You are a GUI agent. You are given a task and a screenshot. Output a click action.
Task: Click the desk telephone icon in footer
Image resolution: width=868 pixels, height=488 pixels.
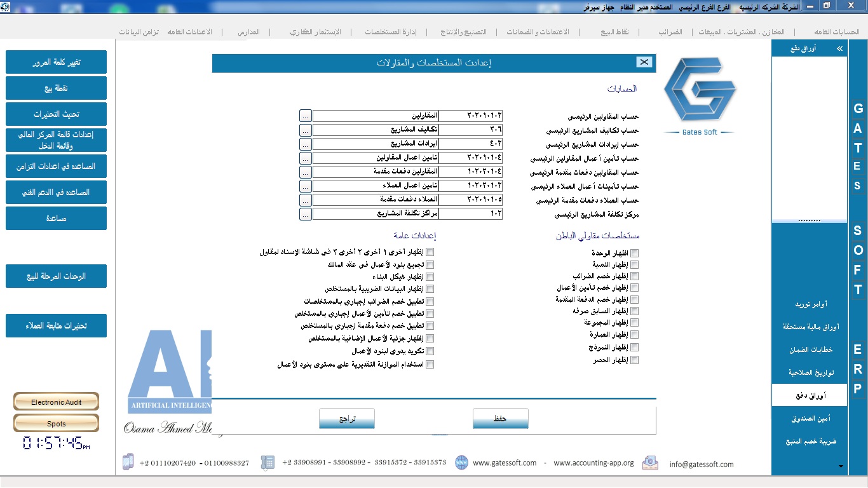(268, 462)
